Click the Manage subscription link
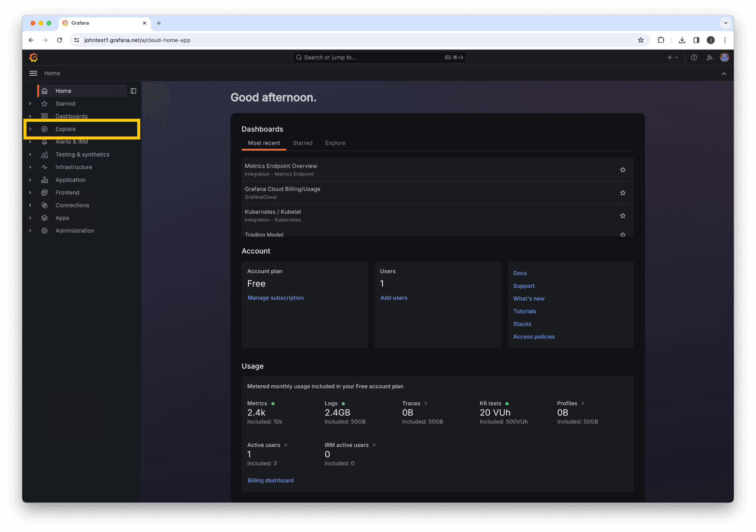The image size is (756, 532). tap(275, 298)
